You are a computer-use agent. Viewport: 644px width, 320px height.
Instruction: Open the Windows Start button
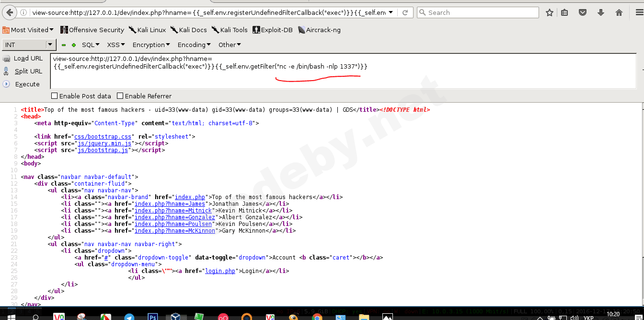click(x=11, y=317)
